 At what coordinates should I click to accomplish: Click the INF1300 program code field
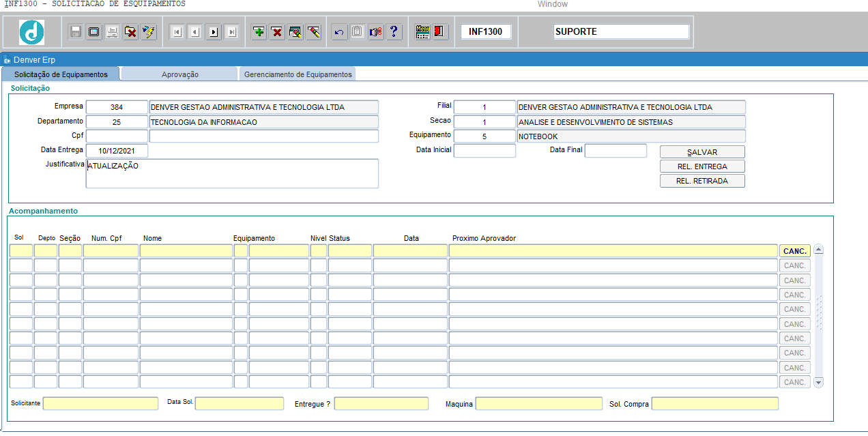tap(486, 31)
